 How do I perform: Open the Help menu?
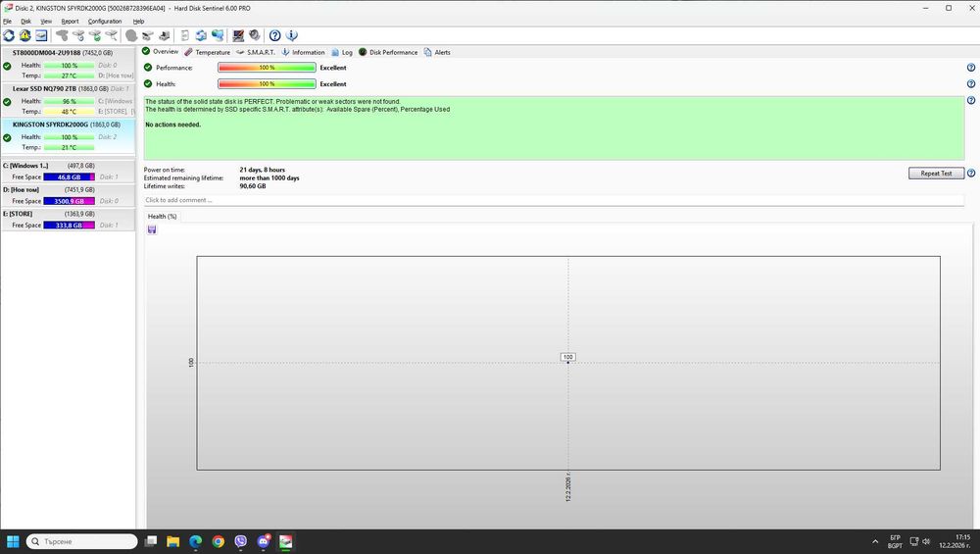coord(139,22)
